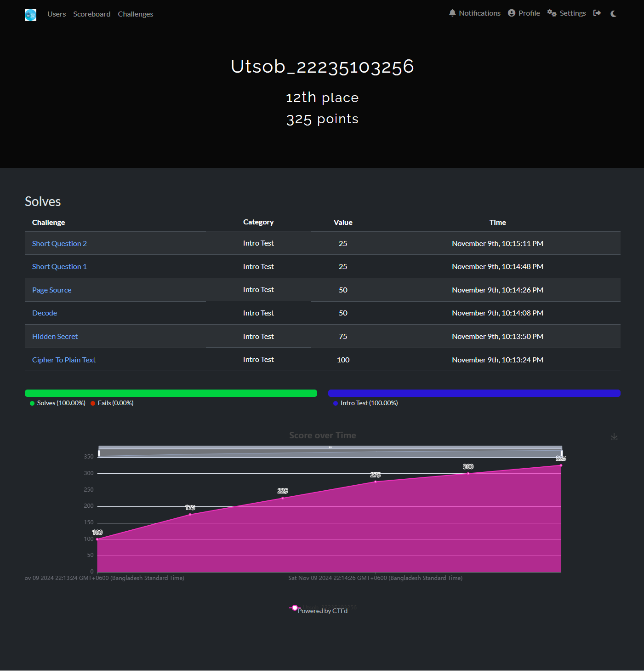Image resolution: width=644 pixels, height=671 pixels.
Task: Click the 275 point data marker
Action: 376,482
